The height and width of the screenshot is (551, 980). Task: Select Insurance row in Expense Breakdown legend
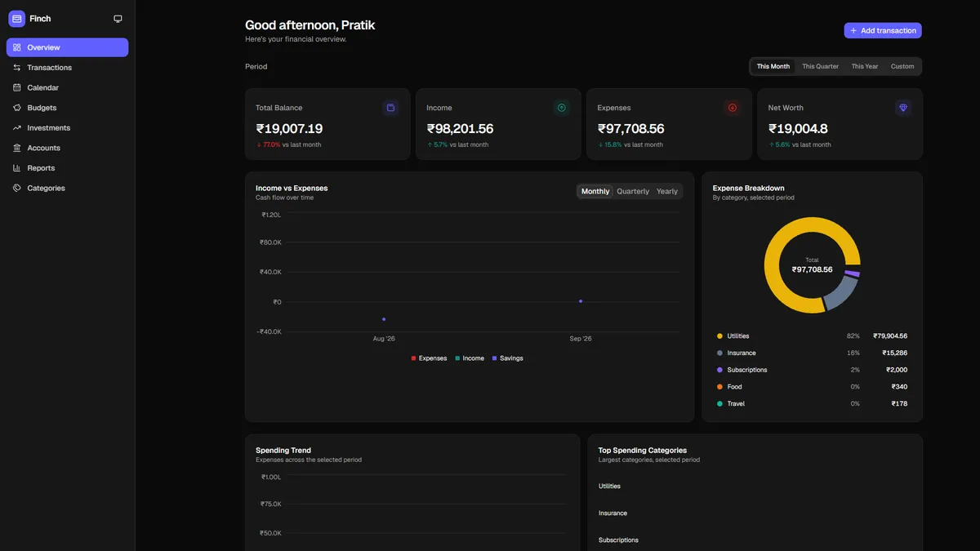812,353
